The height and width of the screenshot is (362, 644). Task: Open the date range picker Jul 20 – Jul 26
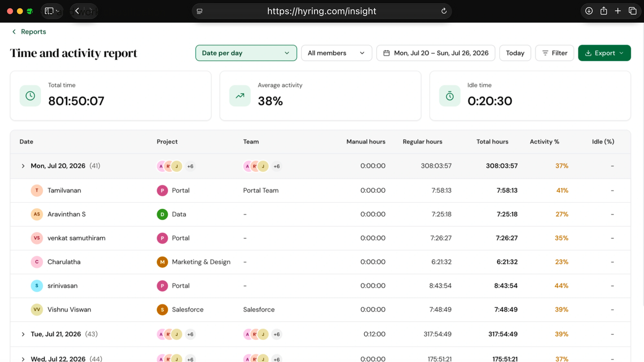[436, 53]
